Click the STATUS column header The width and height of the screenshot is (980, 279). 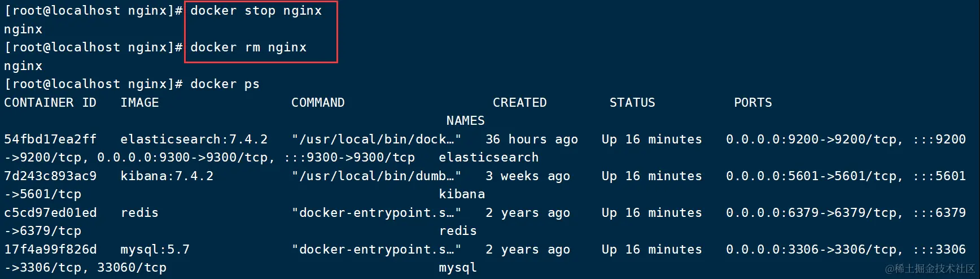[632, 103]
